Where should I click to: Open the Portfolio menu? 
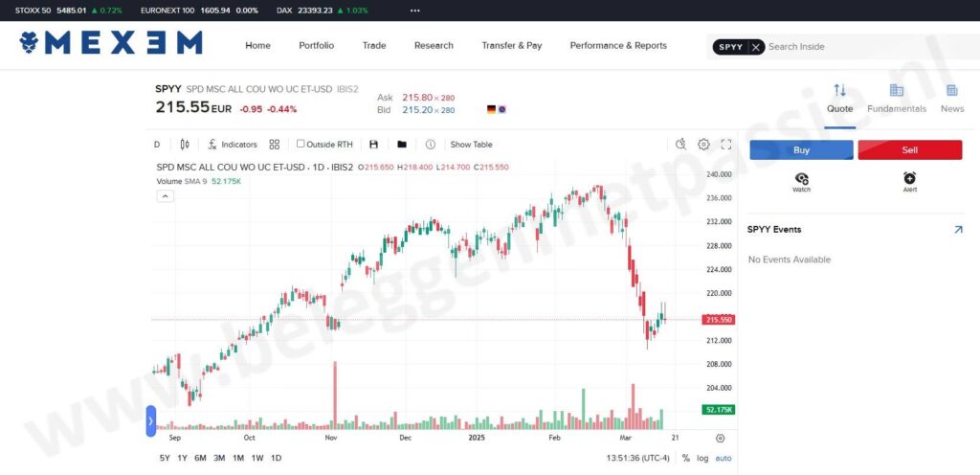click(x=316, y=46)
